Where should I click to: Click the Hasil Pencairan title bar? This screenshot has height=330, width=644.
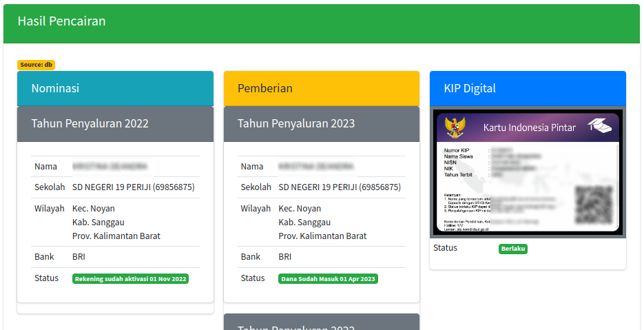pyautogui.click(x=321, y=21)
